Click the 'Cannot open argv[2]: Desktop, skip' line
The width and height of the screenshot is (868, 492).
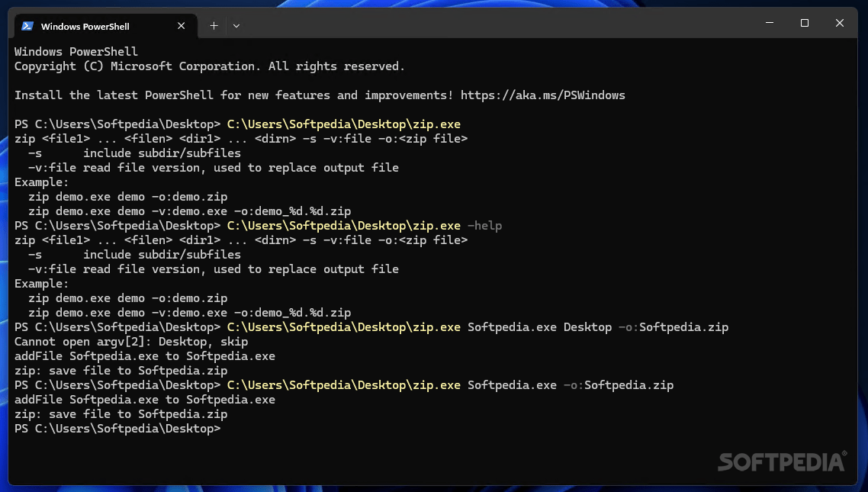[131, 342]
